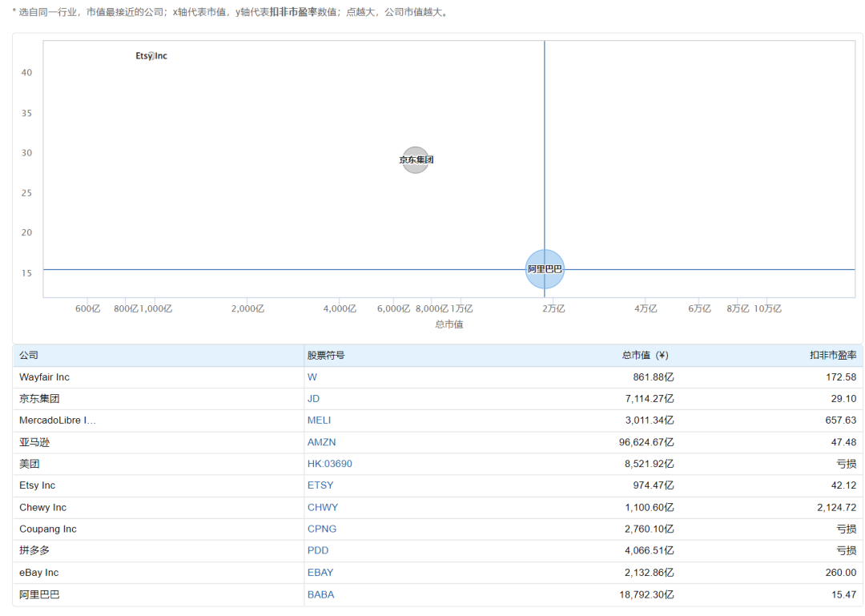Click the 4,000亿 x-axis tick label
The height and width of the screenshot is (616, 865).
pyautogui.click(x=340, y=308)
